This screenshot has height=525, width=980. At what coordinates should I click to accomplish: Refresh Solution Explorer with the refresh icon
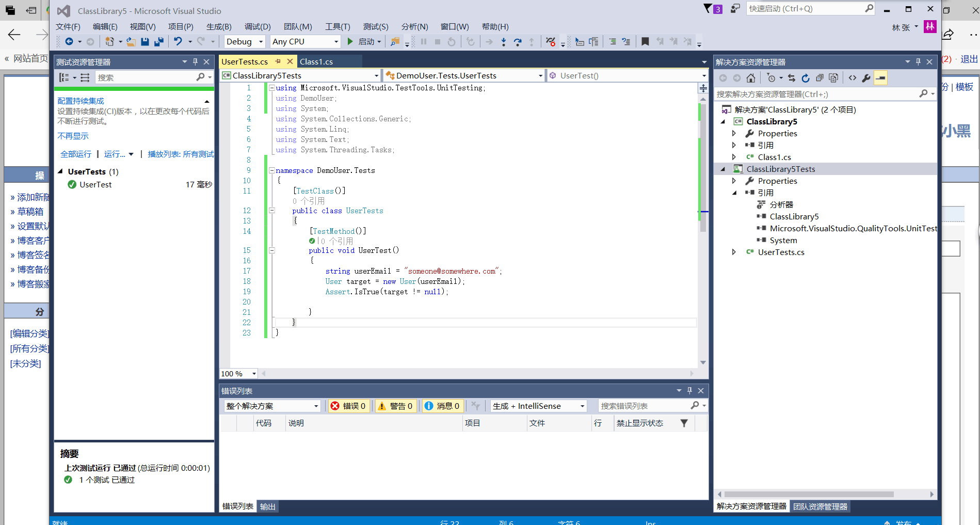tap(806, 78)
